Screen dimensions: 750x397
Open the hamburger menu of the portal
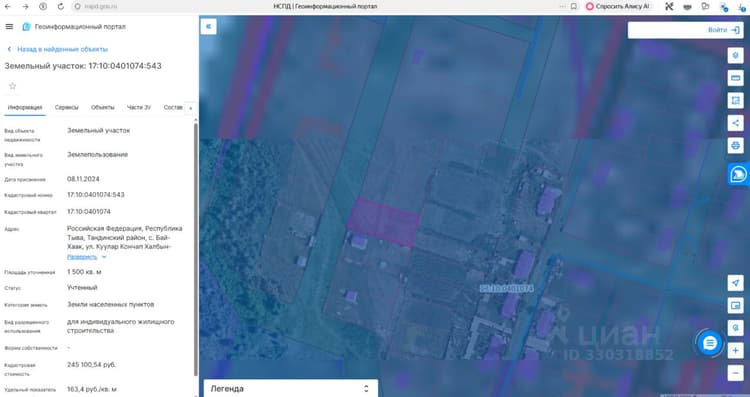[x=9, y=27]
